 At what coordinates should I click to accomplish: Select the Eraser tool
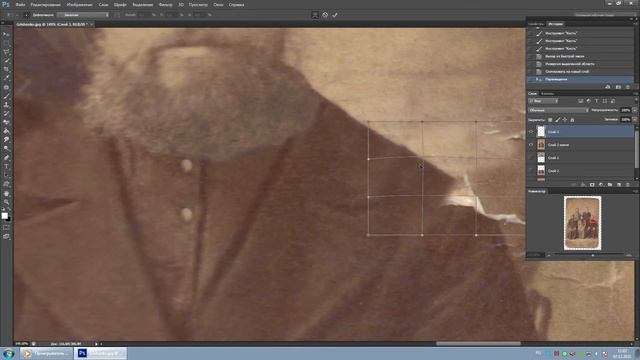[6, 122]
